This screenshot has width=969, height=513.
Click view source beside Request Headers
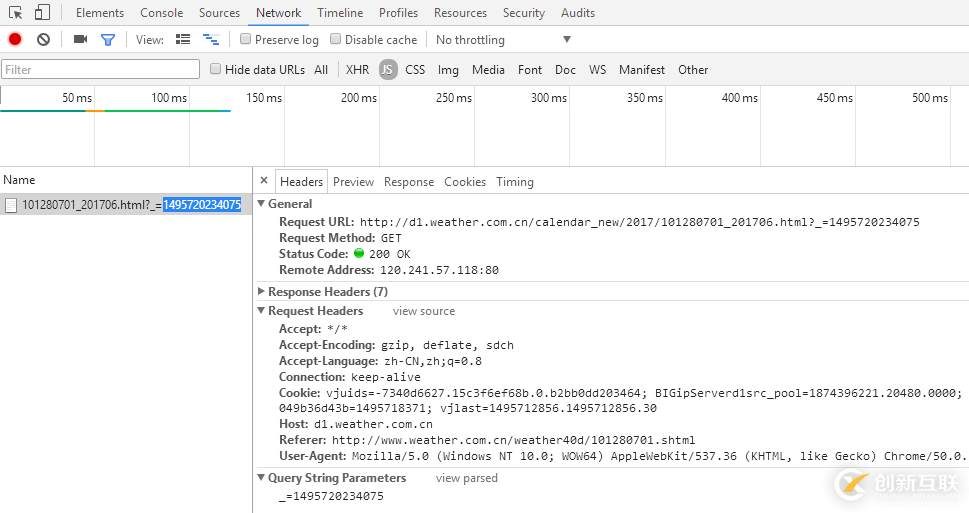[423, 311]
